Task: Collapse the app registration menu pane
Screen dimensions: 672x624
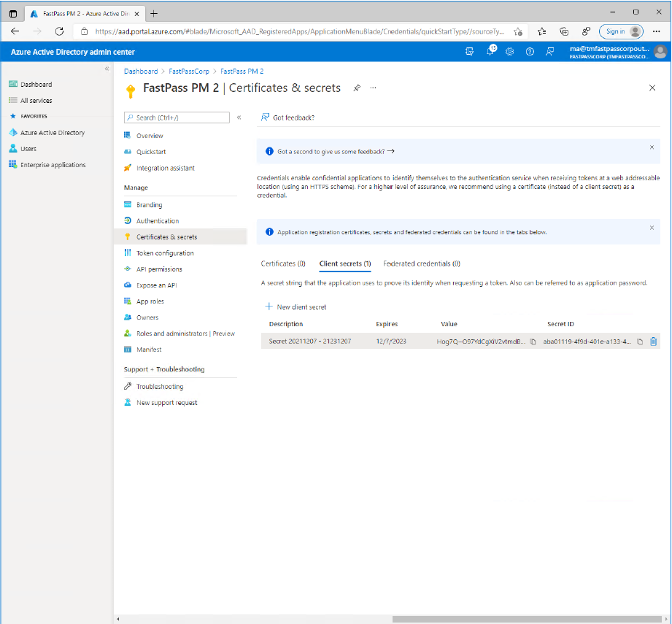Action: point(239,118)
